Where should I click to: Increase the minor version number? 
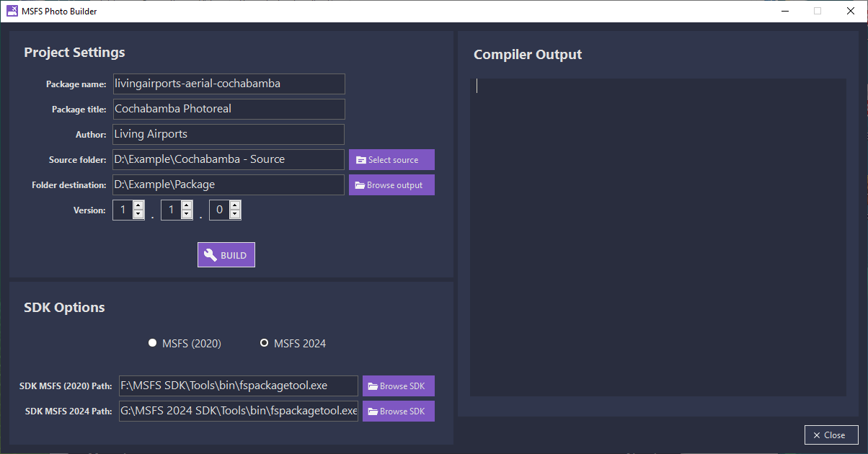click(x=187, y=206)
